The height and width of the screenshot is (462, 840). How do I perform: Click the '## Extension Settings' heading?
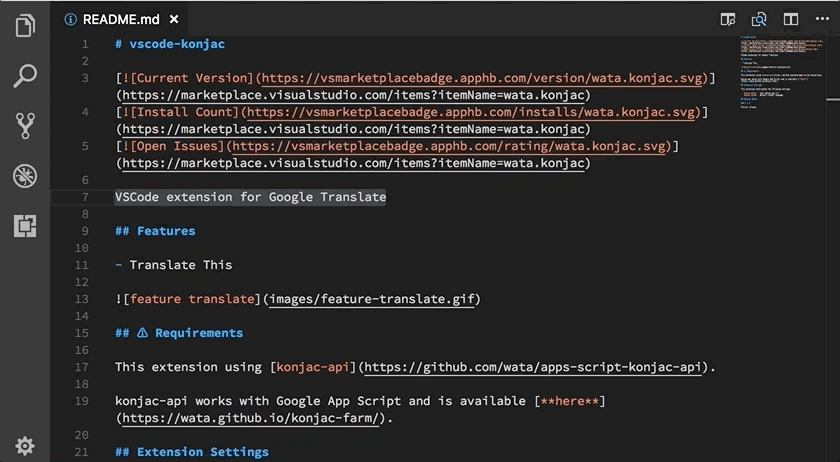click(192, 452)
